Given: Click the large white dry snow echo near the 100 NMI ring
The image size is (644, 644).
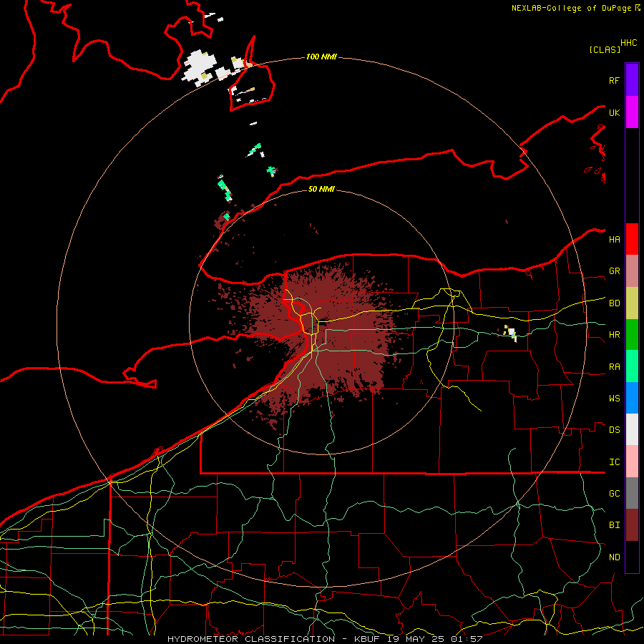Looking at the screenshot, I should point(199,68).
